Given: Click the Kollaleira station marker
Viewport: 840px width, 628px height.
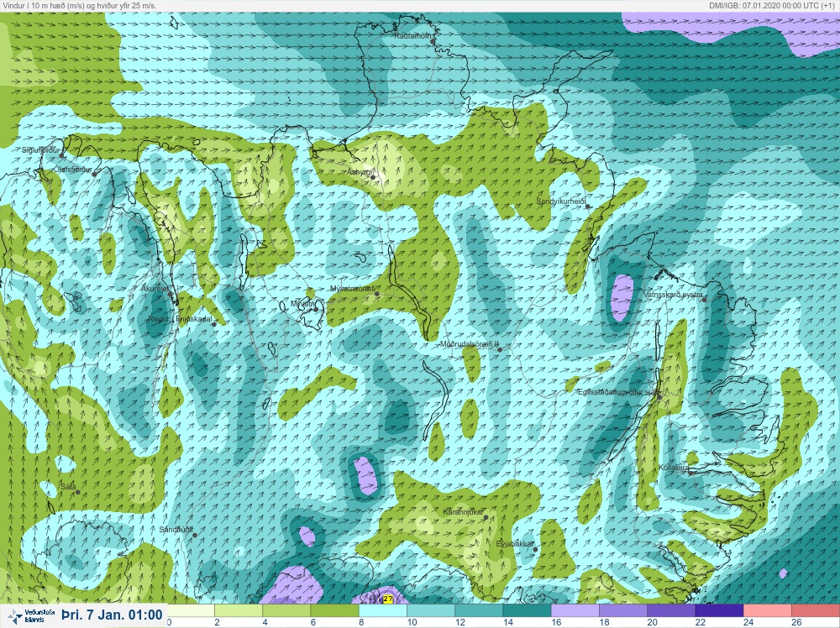Looking at the screenshot, I should [690, 474].
